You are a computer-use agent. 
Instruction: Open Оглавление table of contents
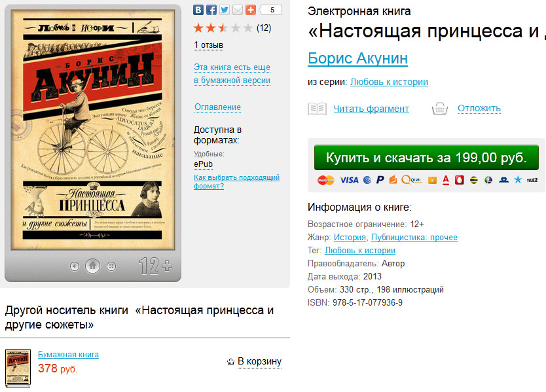[x=217, y=107]
